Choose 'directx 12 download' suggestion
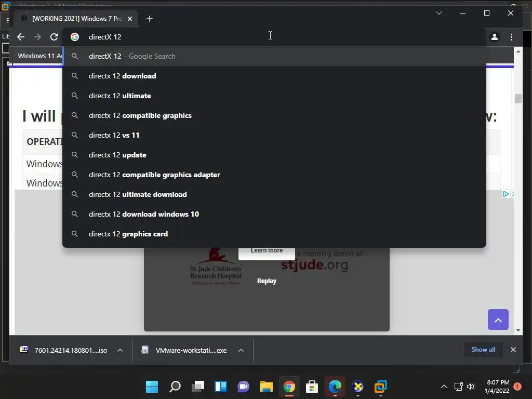 click(274, 76)
